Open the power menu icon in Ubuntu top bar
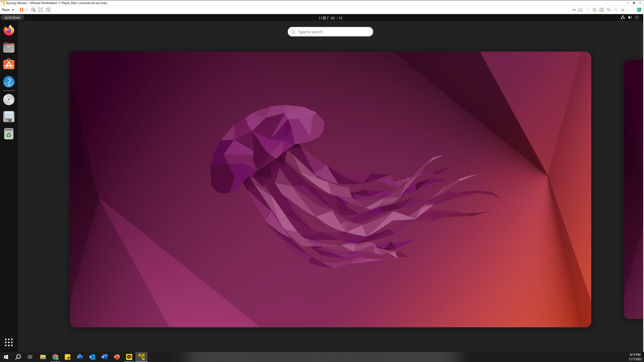644x362 pixels. pos(637,17)
